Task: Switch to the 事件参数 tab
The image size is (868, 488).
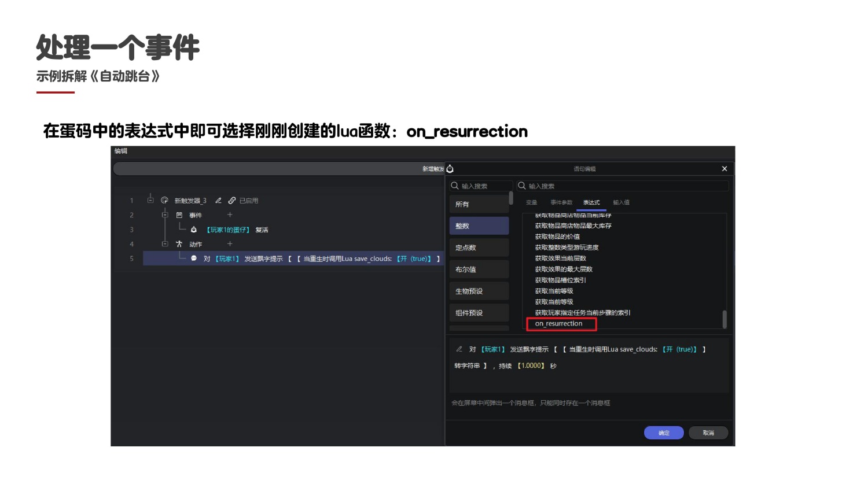Action: click(x=561, y=202)
